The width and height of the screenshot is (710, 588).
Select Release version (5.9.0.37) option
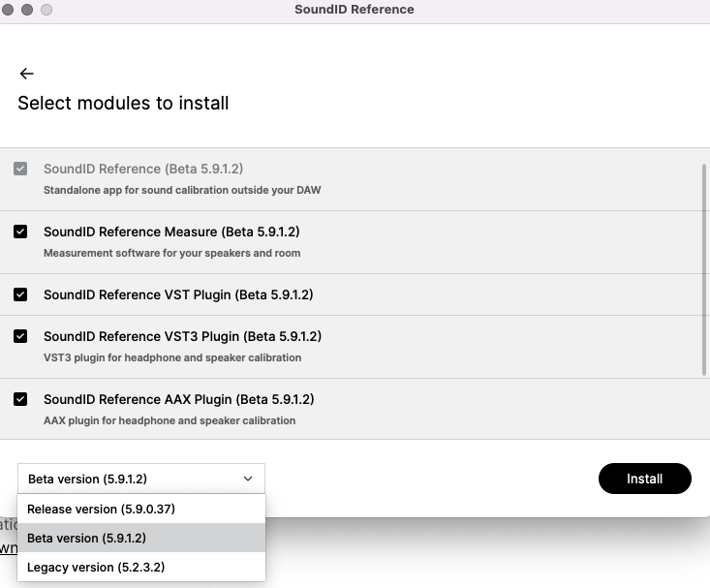click(x=141, y=509)
